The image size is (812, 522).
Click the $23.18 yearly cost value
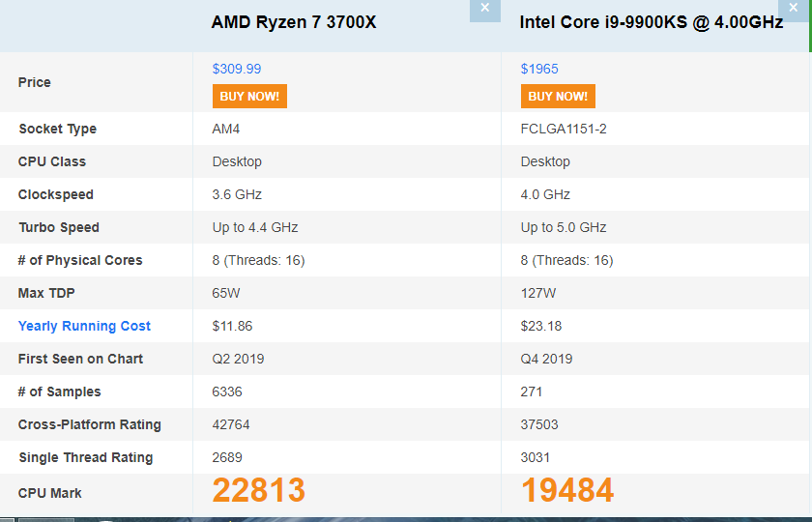pos(541,326)
